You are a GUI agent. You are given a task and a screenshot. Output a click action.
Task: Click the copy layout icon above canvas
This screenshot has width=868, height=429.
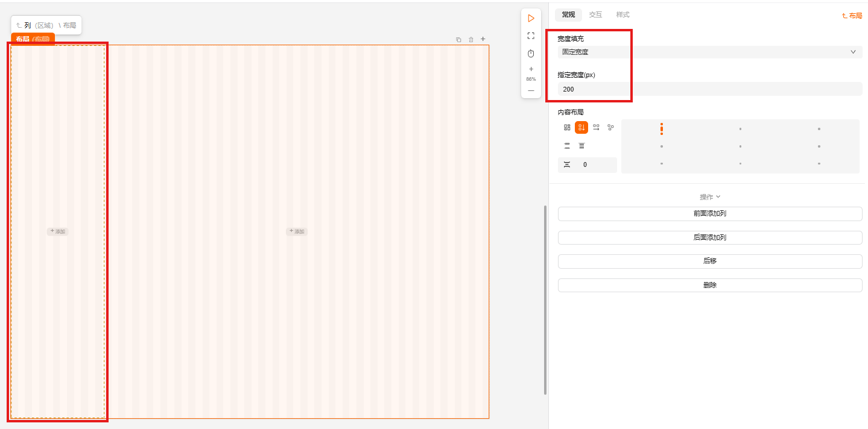pos(458,40)
